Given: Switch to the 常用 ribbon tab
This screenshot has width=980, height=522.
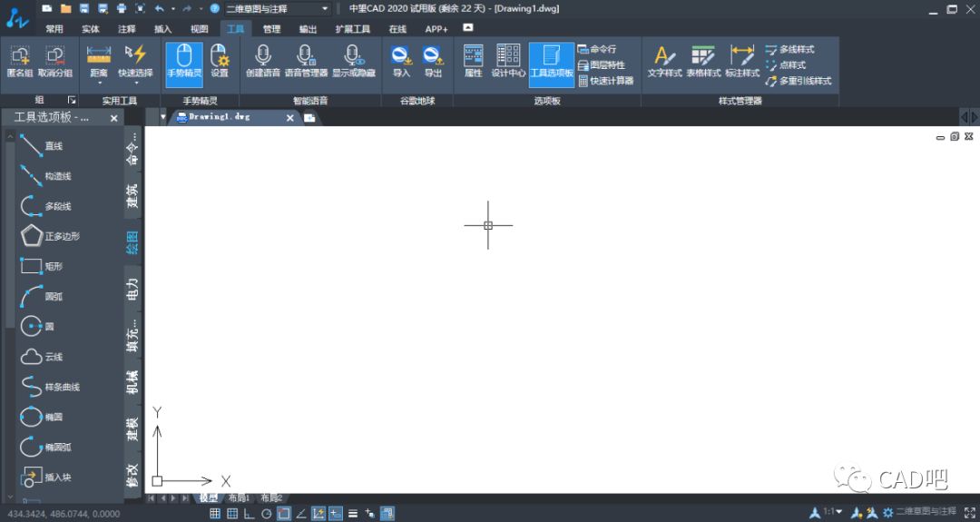Looking at the screenshot, I should [x=54, y=29].
